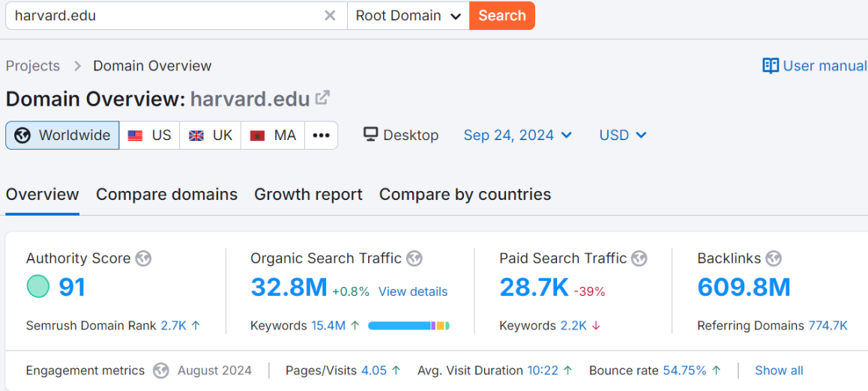Open the Sep 24, 2024 date dropdown
The height and width of the screenshot is (391, 868).
click(518, 135)
